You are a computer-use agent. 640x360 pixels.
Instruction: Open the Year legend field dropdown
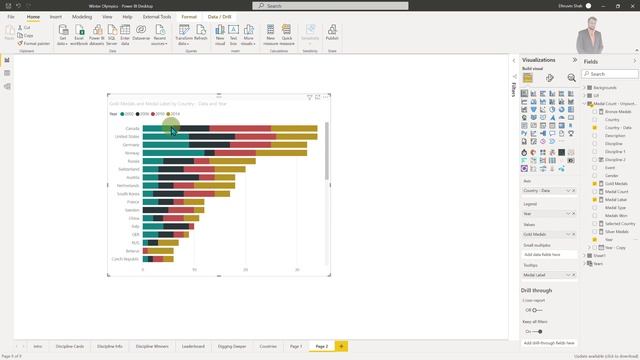coord(568,213)
